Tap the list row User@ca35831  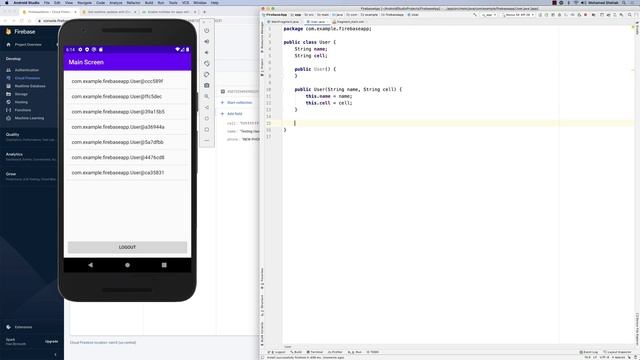127,173
